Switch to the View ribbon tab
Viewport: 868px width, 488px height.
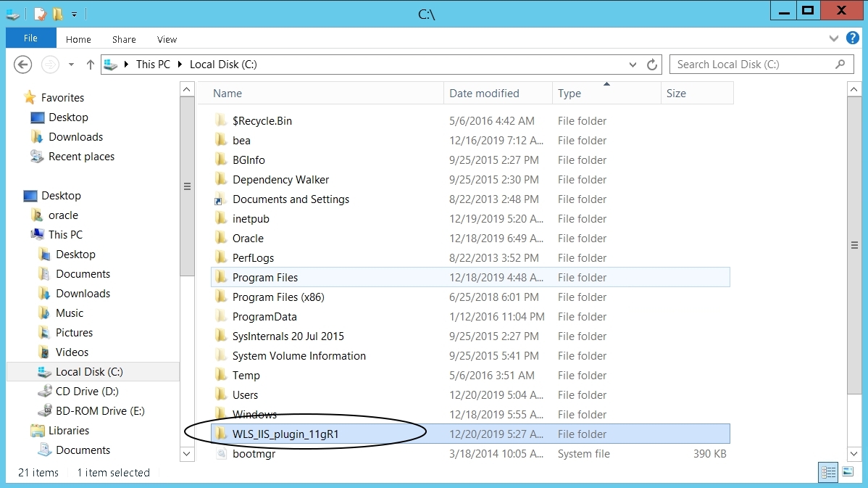pos(167,39)
